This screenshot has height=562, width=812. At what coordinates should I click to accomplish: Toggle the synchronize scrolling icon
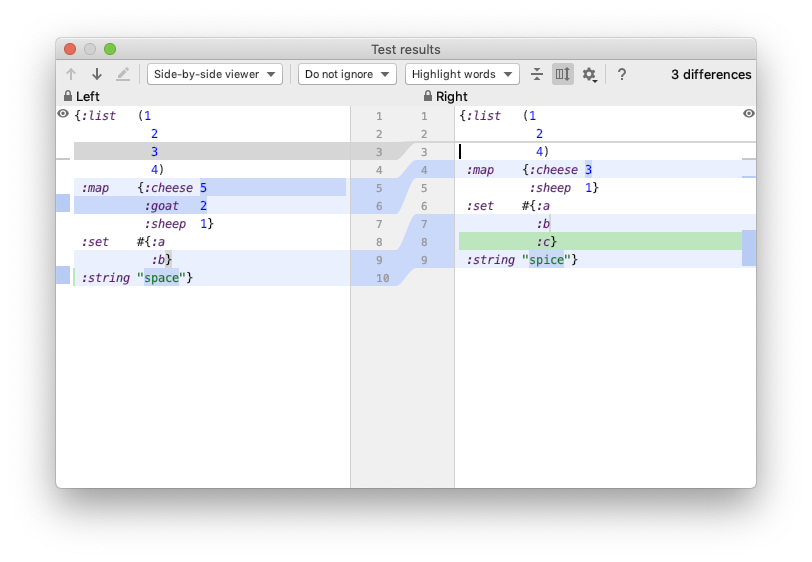pyautogui.click(x=563, y=75)
